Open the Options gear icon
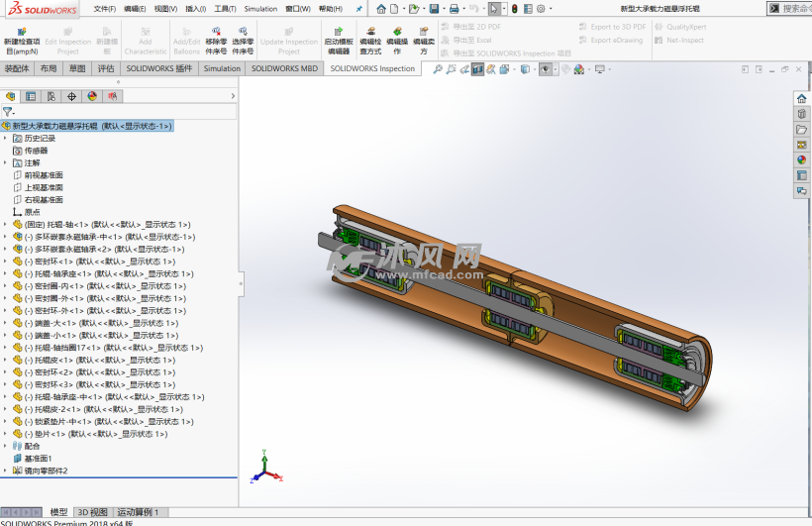This screenshot has width=812, height=526. (x=541, y=9)
